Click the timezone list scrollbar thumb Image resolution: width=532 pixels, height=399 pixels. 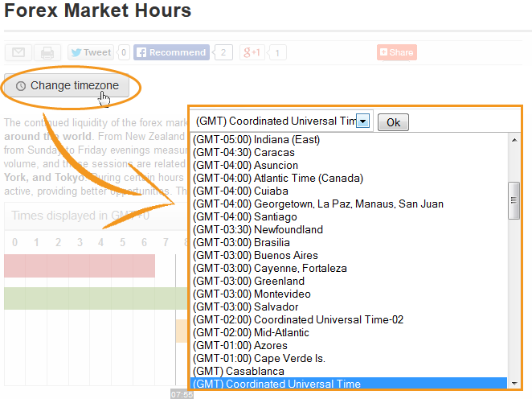pos(514,200)
